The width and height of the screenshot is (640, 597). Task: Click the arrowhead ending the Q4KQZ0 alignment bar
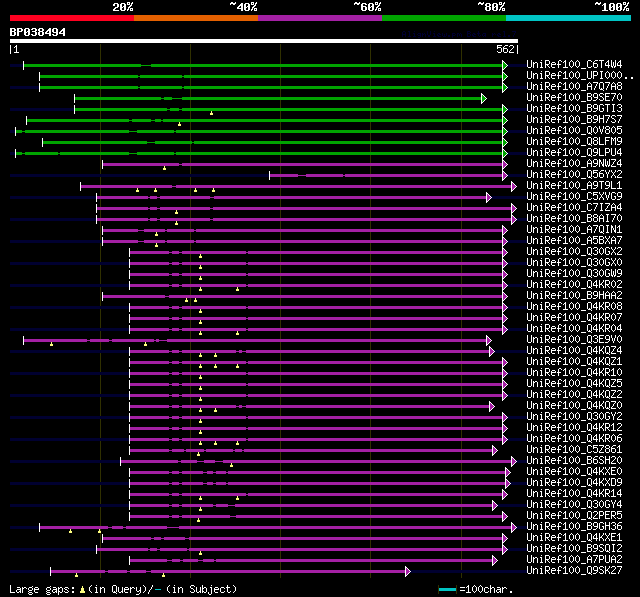point(491,406)
